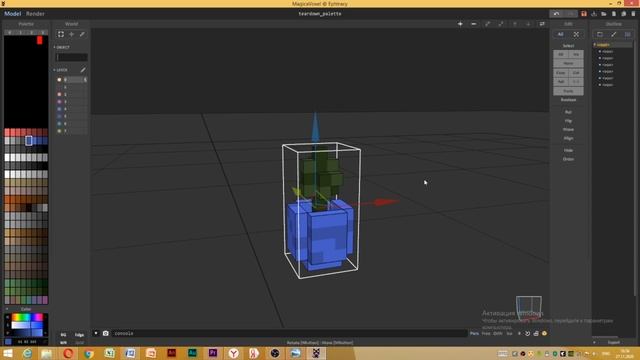640x360 pixels.
Task: Open the Palette panel header
Action: coord(26,24)
